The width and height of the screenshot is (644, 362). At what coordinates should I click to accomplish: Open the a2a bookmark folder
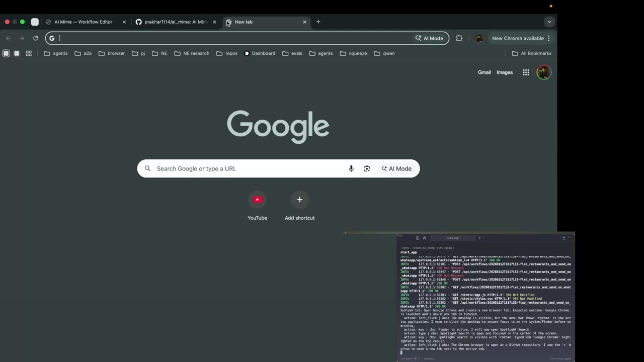[x=83, y=53]
